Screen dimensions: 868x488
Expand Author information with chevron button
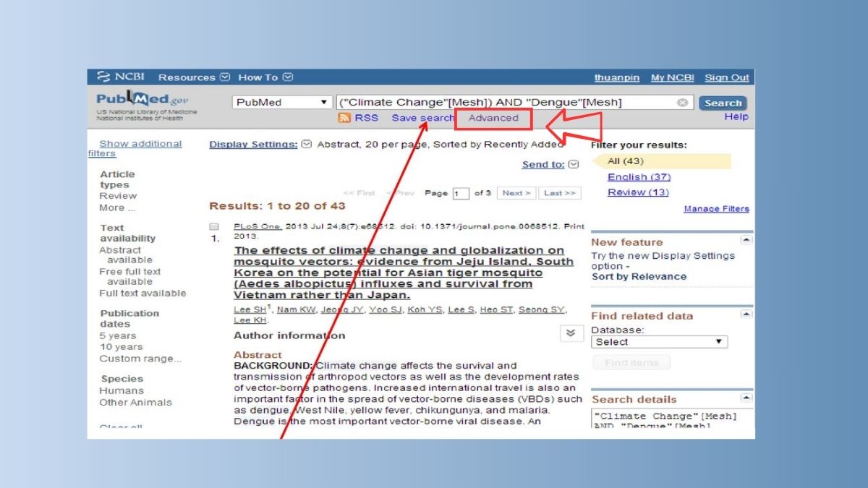coord(571,333)
